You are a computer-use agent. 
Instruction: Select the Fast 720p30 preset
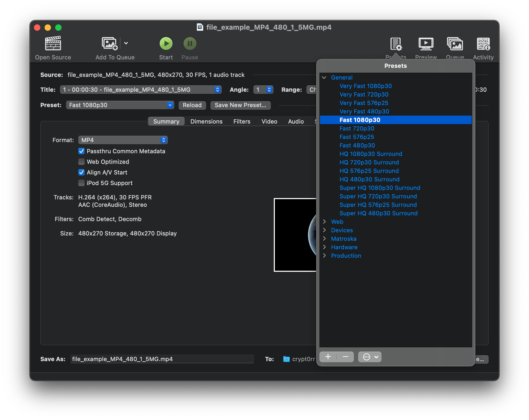point(357,128)
